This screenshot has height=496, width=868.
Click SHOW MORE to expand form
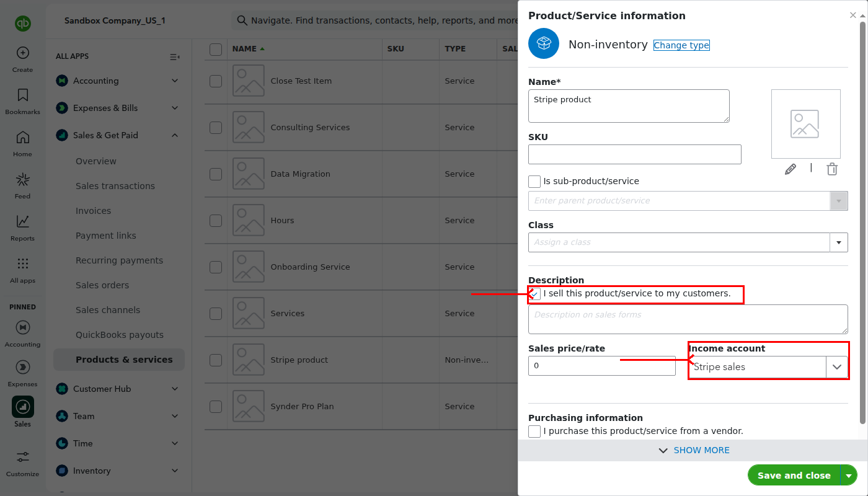click(694, 450)
